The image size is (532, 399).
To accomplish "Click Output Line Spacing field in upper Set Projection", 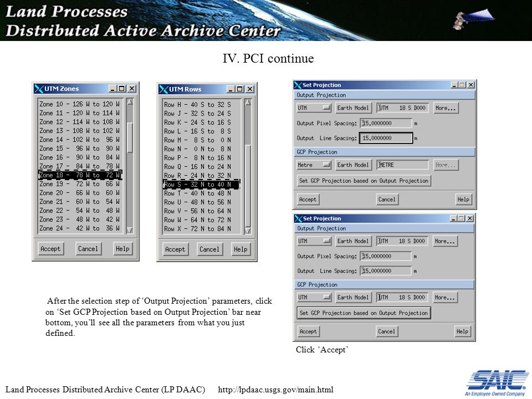I will [386, 138].
